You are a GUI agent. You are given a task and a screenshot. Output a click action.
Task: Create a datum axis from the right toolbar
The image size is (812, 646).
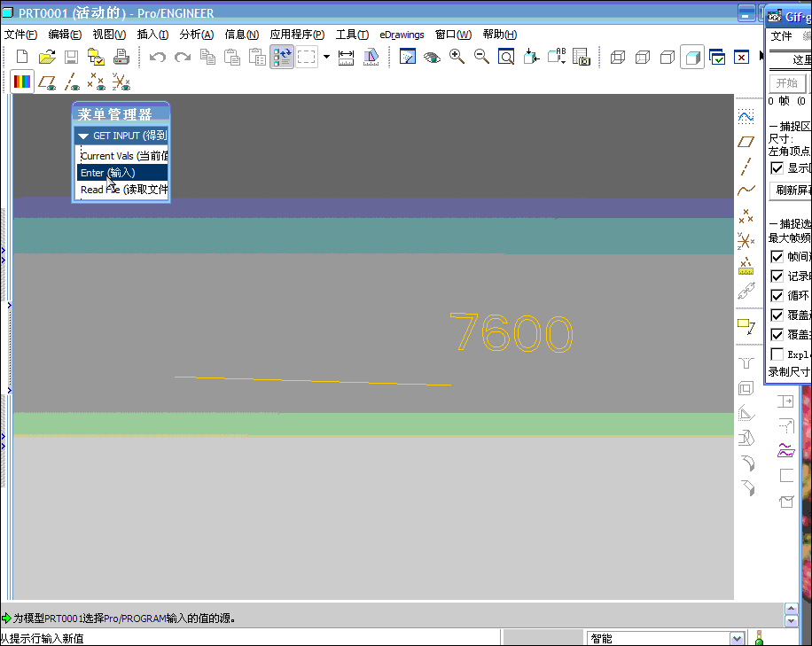pos(746,167)
